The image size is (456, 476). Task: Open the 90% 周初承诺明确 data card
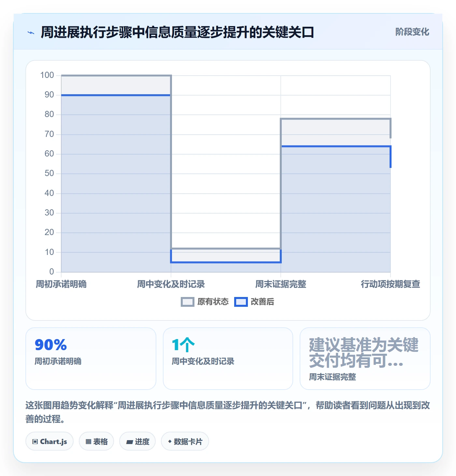coord(91,359)
